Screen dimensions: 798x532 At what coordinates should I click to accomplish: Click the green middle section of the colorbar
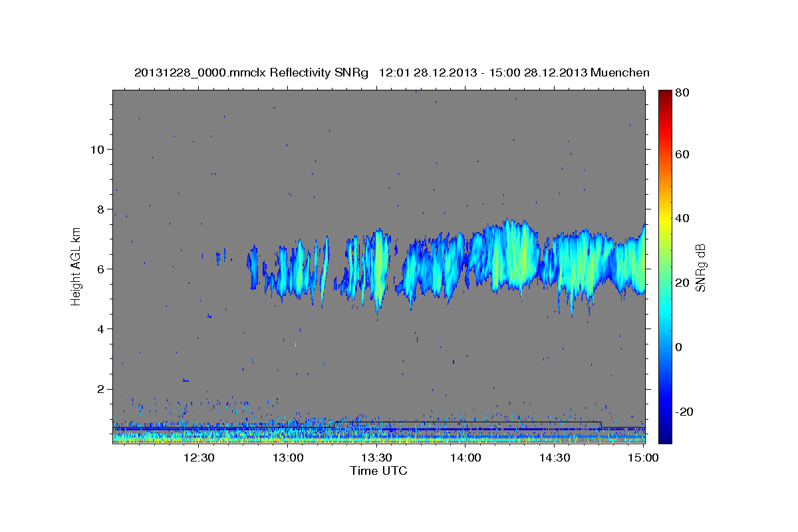tap(664, 266)
